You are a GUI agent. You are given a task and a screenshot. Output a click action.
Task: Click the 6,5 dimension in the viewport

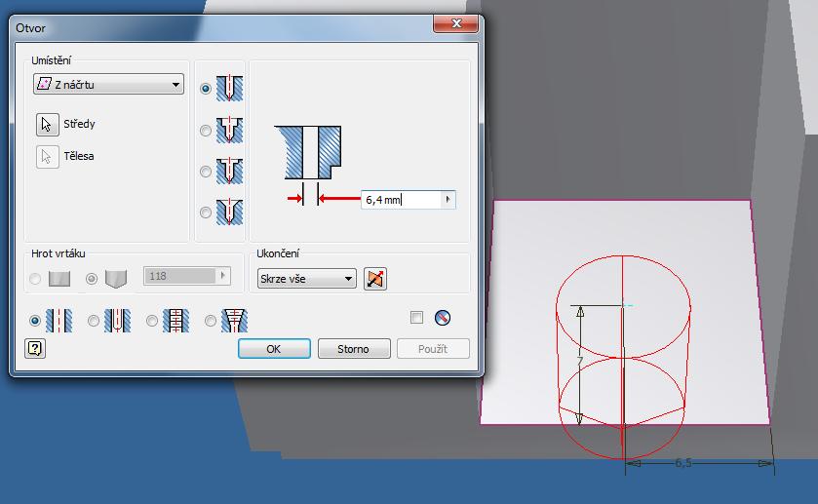tap(683, 462)
